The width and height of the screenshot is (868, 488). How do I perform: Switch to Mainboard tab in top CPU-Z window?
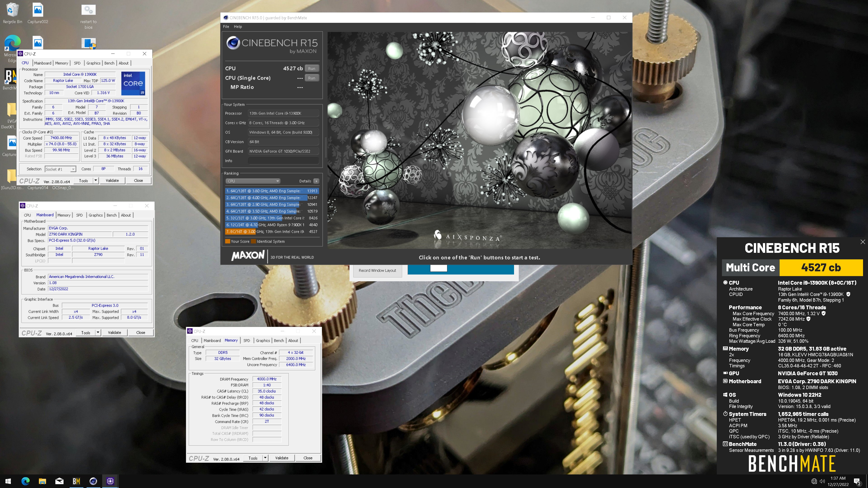pyautogui.click(x=43, y=63)
